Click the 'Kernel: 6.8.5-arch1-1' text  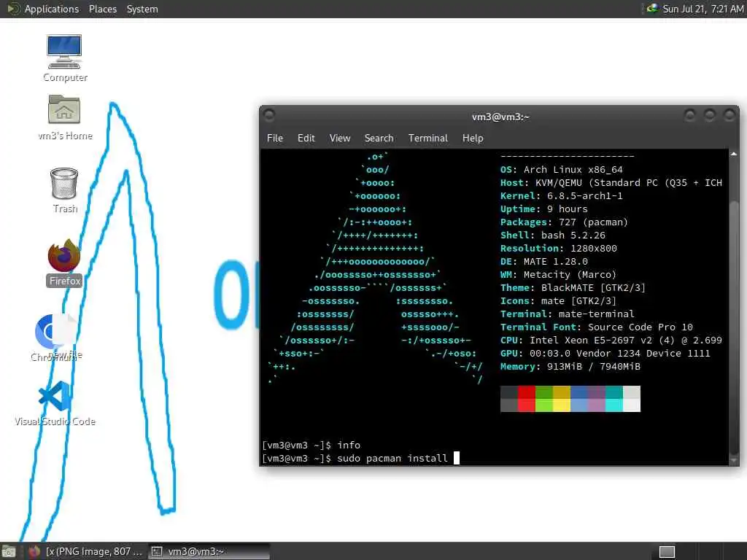tap(561, 195)
